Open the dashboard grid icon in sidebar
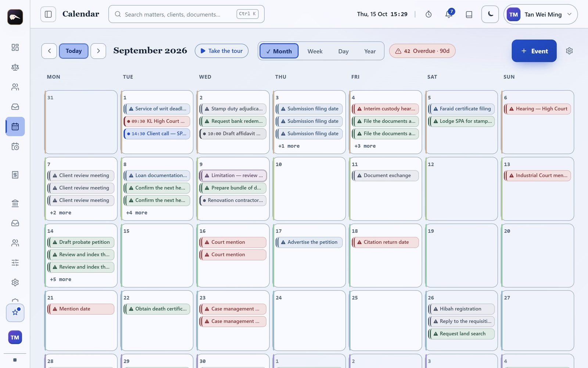 15,47
